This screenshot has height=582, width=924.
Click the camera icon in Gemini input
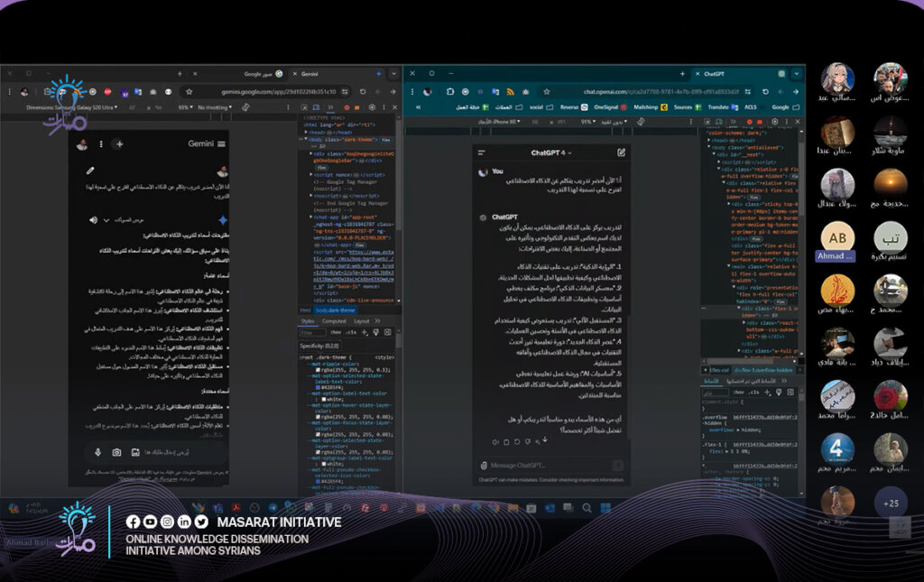[116, 452]
